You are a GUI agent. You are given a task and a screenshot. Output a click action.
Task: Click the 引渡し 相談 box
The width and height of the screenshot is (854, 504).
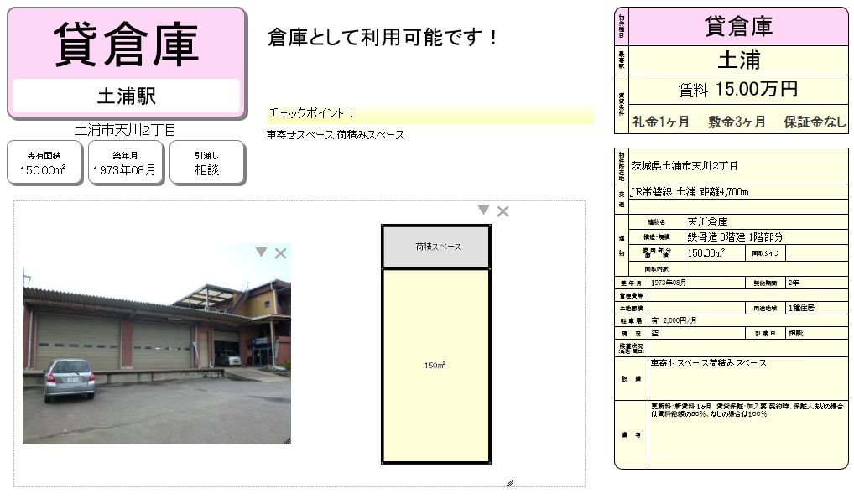(206, 163)
